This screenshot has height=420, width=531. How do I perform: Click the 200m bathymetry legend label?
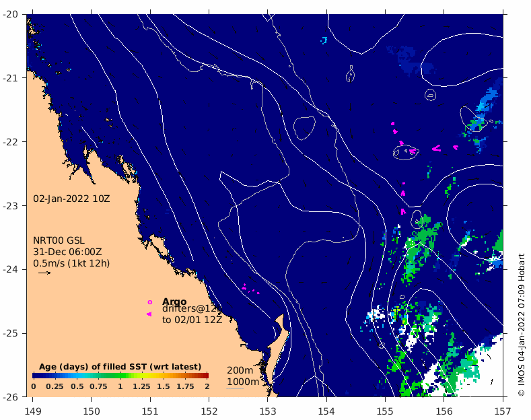240,370
